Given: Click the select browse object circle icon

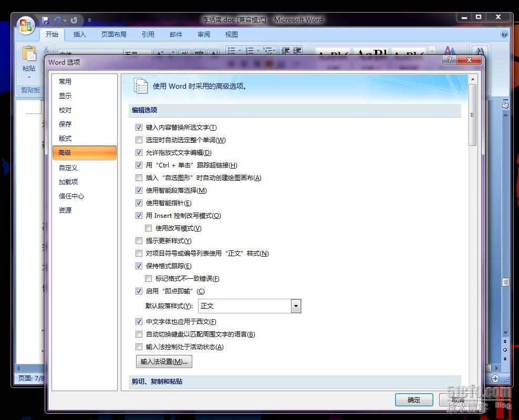Looking at the screenshot, I should click(x=505, y=350).
